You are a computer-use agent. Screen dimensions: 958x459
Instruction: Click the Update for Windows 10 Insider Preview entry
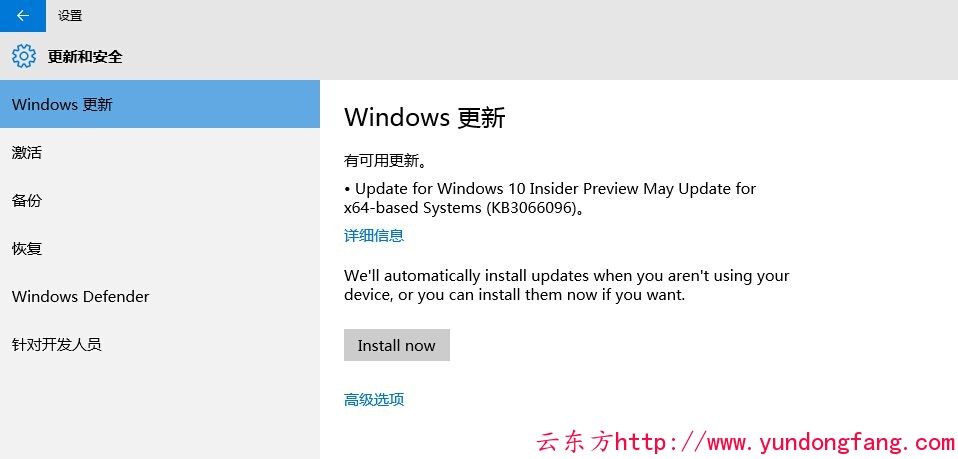point(550,189)
